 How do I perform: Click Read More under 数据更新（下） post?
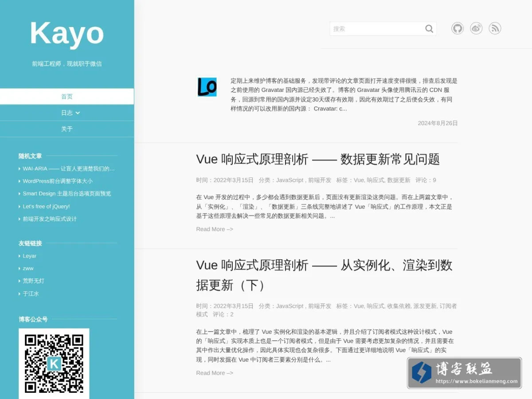[215, 373]
